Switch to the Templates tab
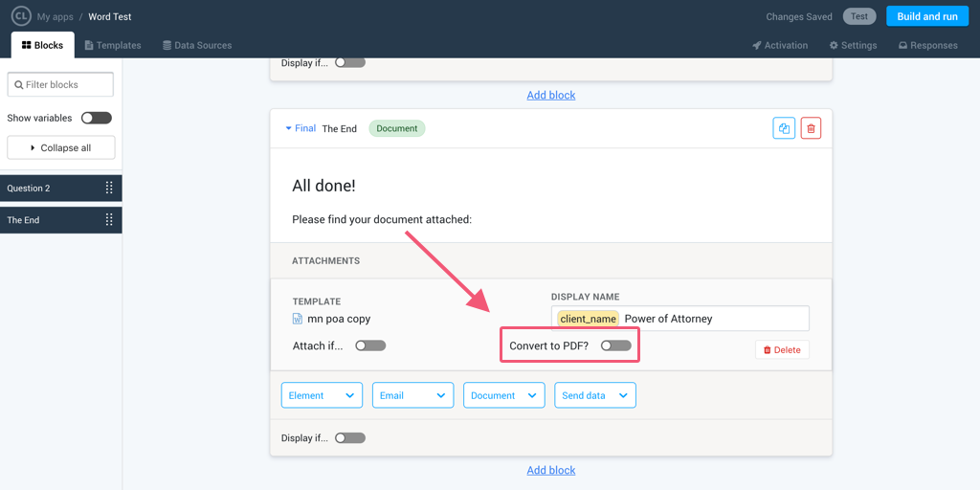The width and height of the screenshot is (980, 490). coord(112,45)
